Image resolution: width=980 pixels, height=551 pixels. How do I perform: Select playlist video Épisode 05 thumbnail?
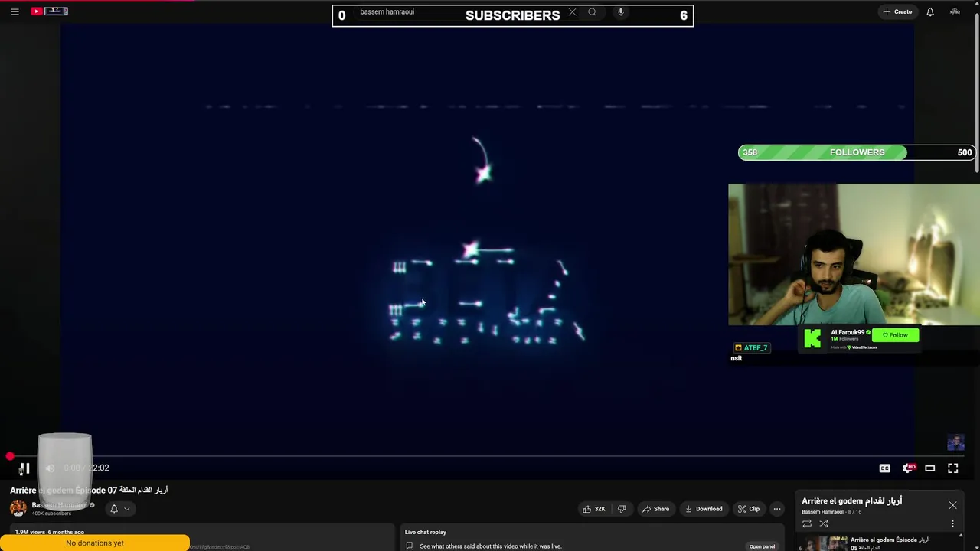825,543
